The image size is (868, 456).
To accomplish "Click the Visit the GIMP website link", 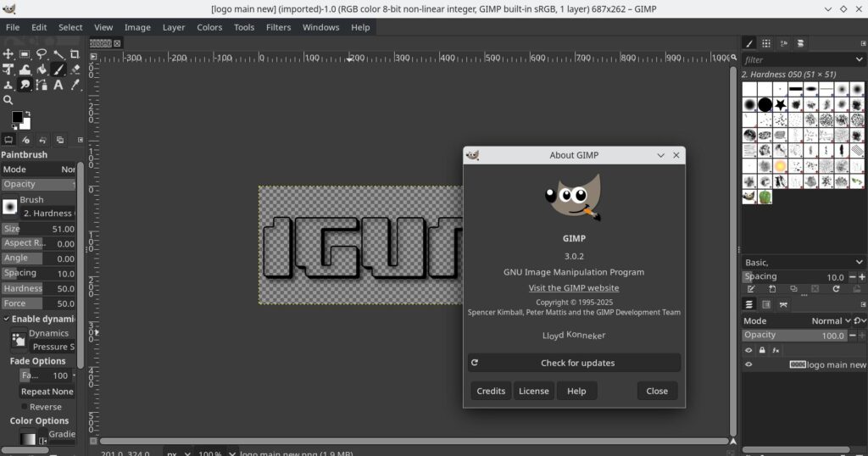I will click(574, 288).
